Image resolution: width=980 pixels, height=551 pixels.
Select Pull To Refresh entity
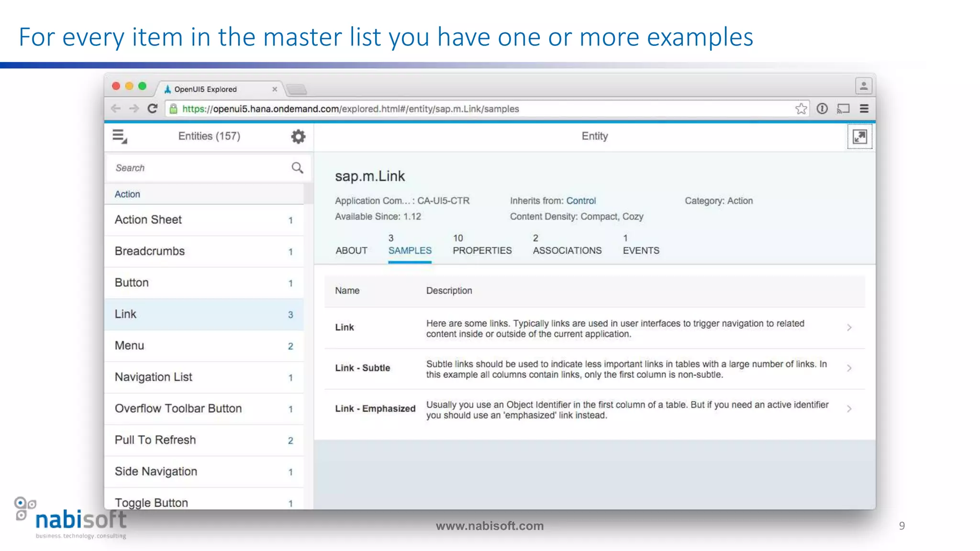click(x=204, y=441)
